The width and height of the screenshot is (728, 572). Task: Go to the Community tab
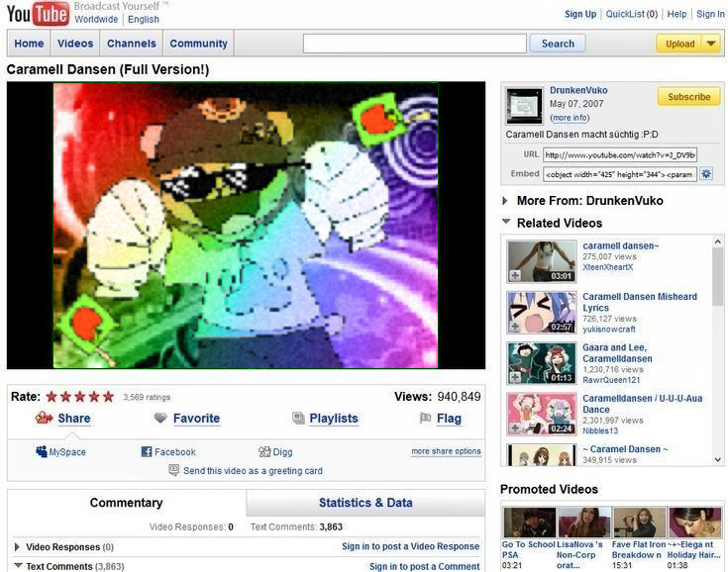[x=198, y=44]
